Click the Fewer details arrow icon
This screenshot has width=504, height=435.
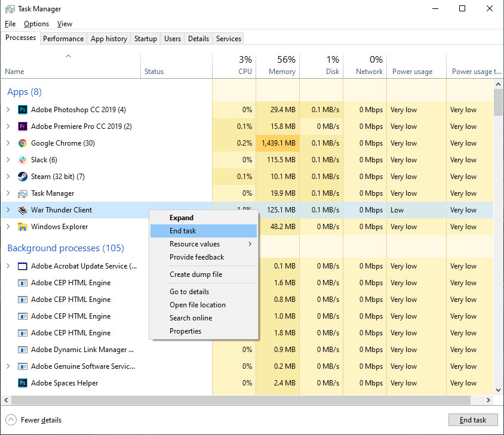pyautogui.click(x=11, y=420)
